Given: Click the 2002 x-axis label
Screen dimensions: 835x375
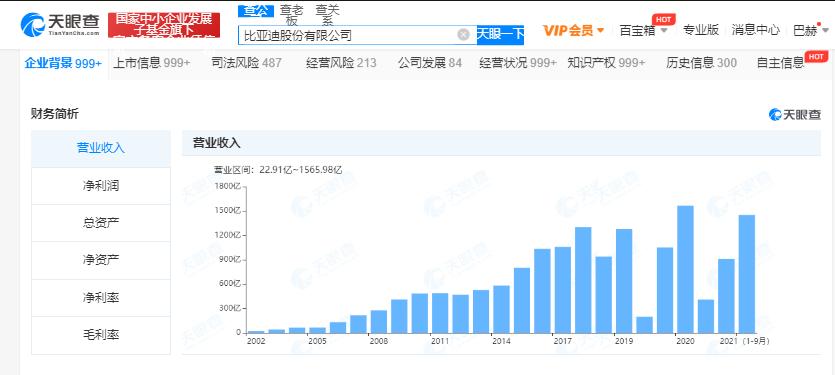Looking at the screenshot, I should pos(256,340).
